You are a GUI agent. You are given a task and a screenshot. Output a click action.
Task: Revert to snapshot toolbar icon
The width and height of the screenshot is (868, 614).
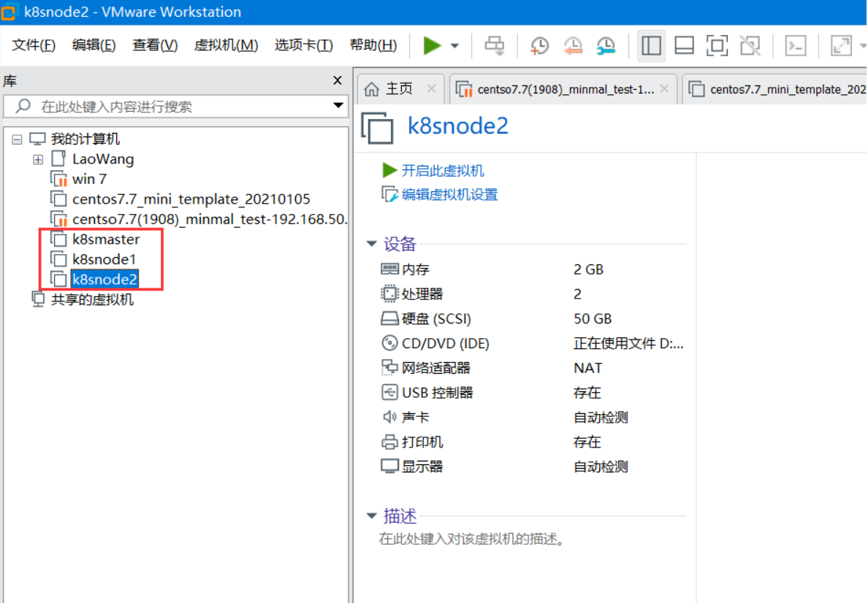[573, 46]
